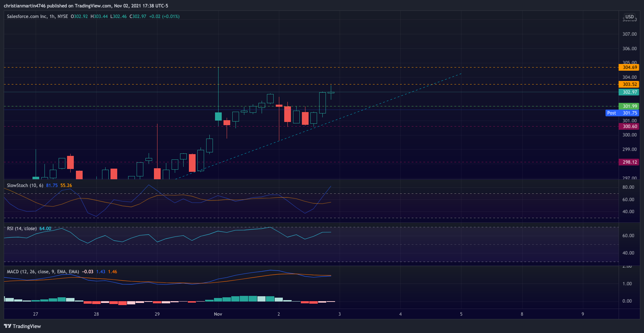644x333 pixels.
Task: Click date 4 on the time axis
Action: (x=400, y=314)
